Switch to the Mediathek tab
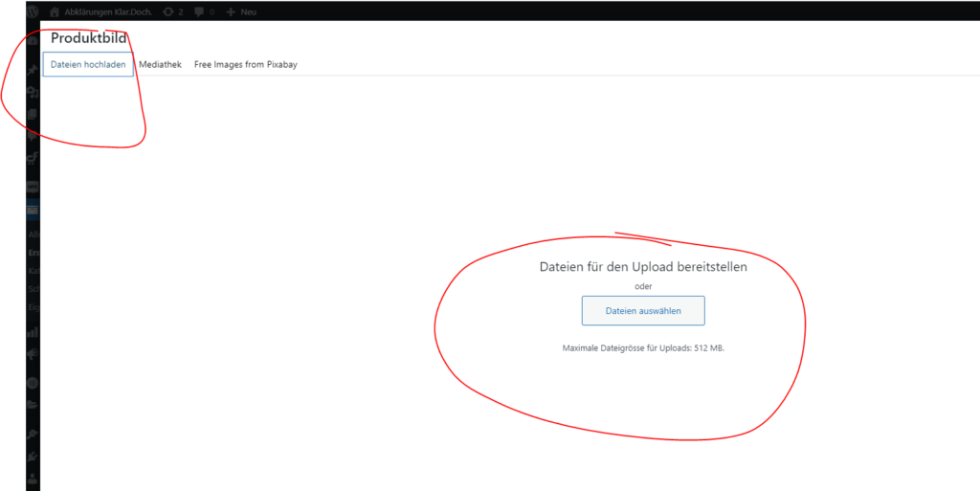Screen dimensions: 980x491 pos(160,64)
